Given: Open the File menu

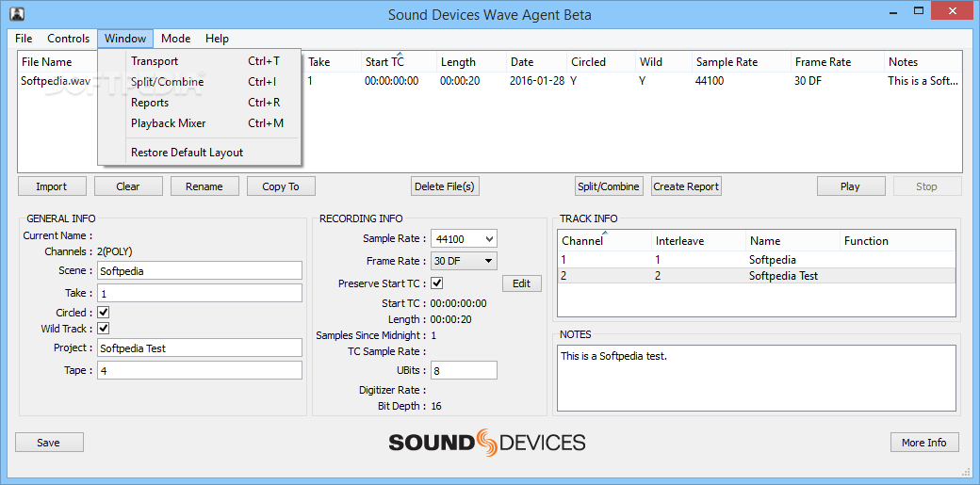Looking at the screenshot, I should click(24, 38).
